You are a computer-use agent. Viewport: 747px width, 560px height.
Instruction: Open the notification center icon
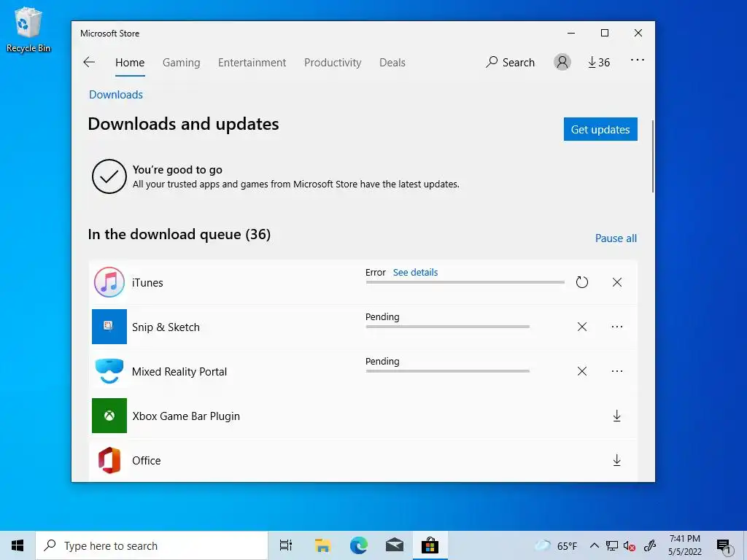pos(724,546)
